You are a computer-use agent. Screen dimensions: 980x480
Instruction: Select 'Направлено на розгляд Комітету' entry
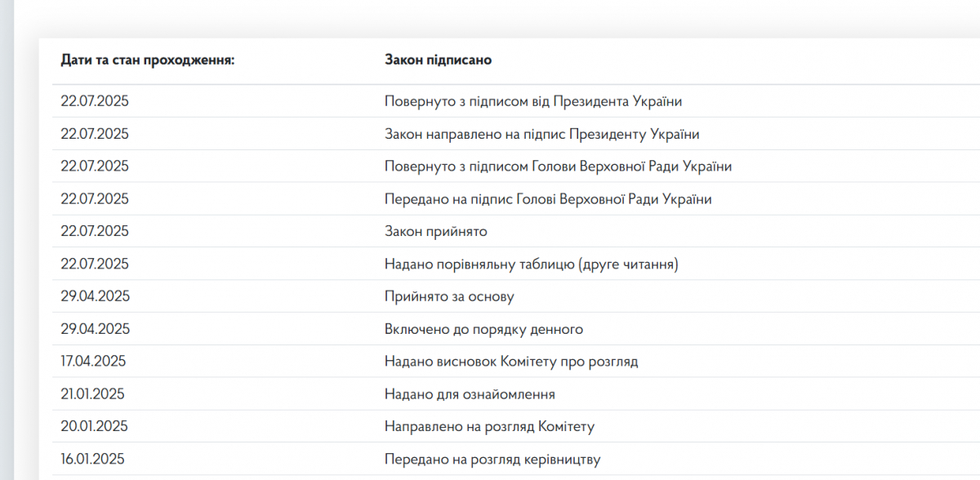point(489,427)
